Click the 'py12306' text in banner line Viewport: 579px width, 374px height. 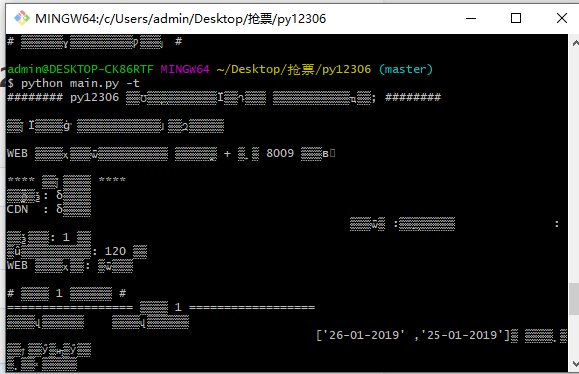click(x=95, y=97)
